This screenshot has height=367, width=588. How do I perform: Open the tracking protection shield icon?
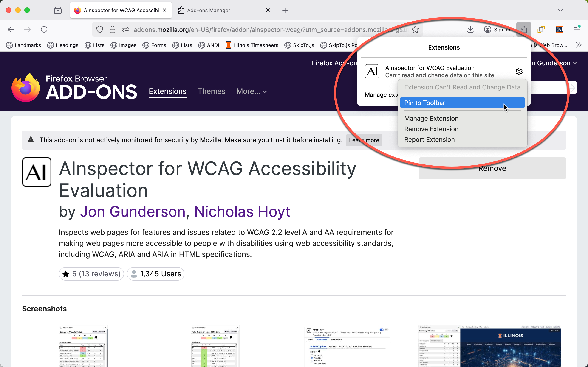(x=100, y=29)
